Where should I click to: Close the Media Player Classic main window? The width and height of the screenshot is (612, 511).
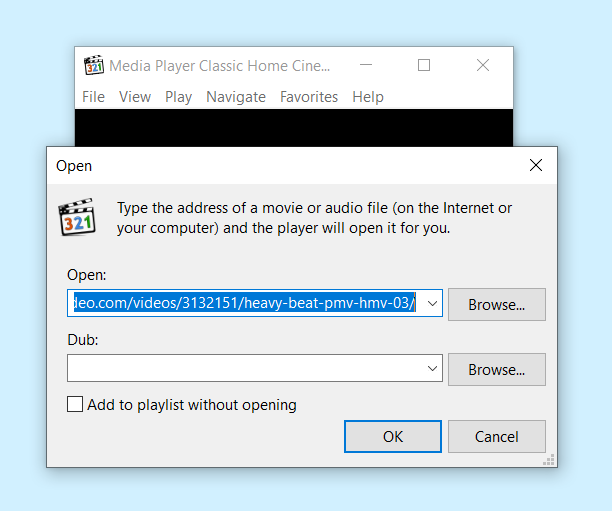pyautogui.click(x=483, y=65)
